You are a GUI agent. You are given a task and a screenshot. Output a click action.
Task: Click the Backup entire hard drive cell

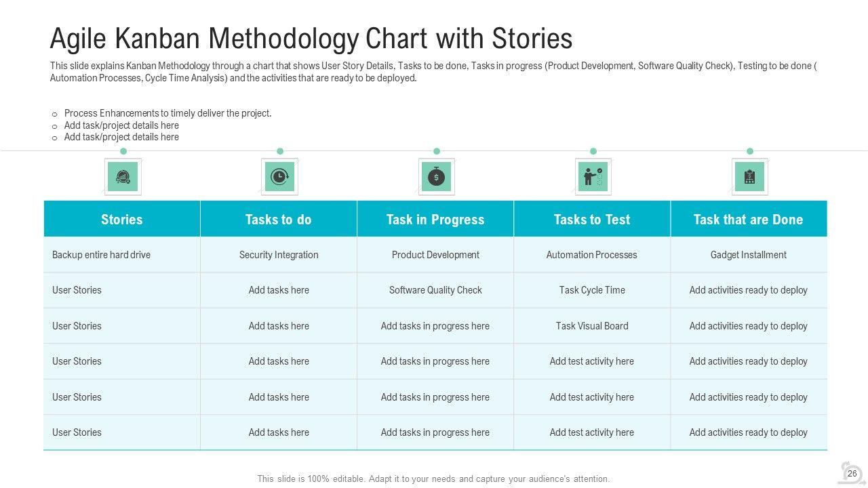coord(102,255)
